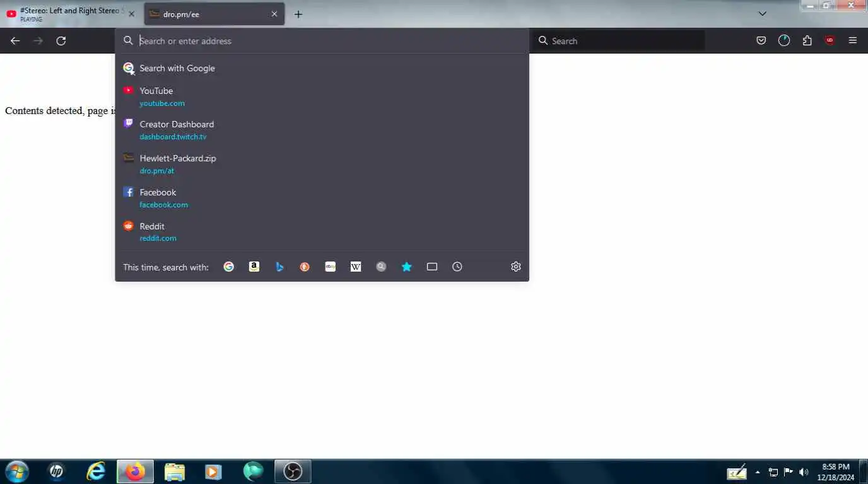
Task: Search this time with DuckDuckGo
Action: (x=305, y=267)
